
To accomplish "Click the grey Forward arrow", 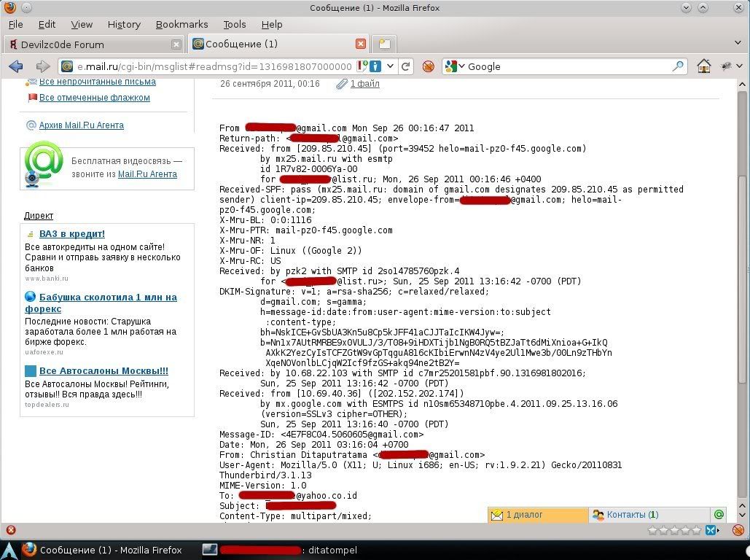I will click(x=42, y=66).
